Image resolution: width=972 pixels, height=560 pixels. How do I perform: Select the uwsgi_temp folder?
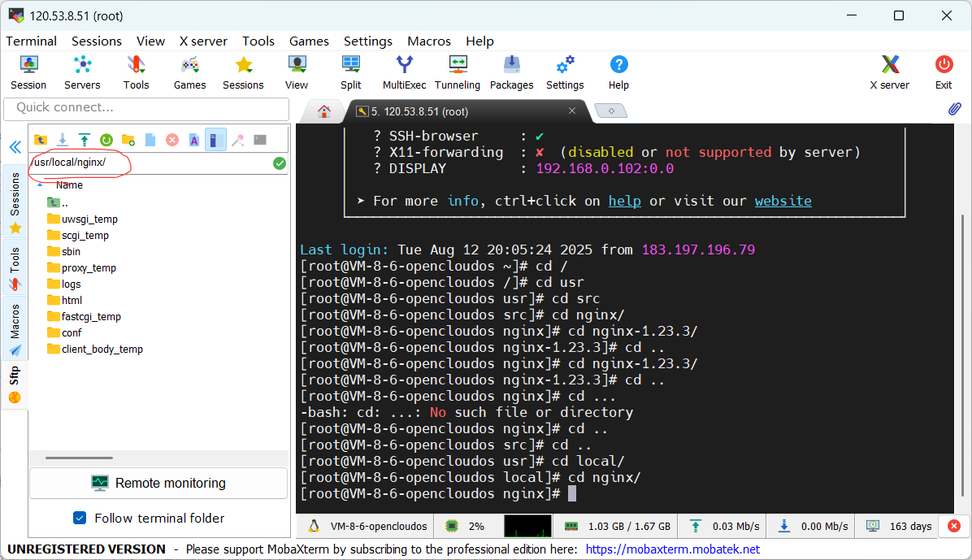click(x=82, y=219)
